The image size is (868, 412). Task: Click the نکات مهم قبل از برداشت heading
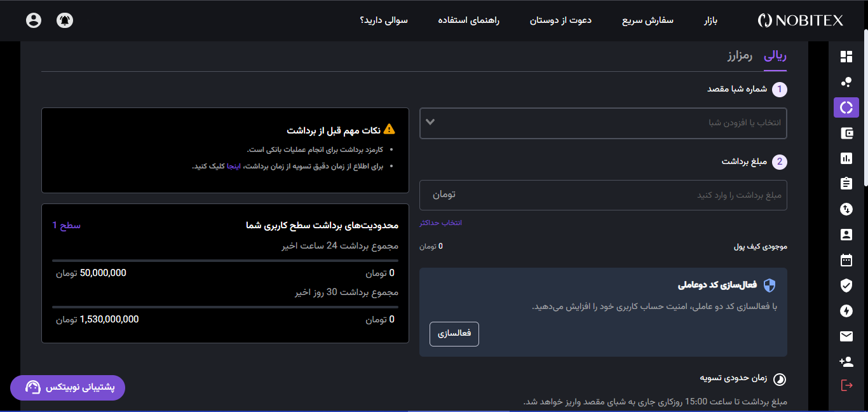[x=334, y=130]
